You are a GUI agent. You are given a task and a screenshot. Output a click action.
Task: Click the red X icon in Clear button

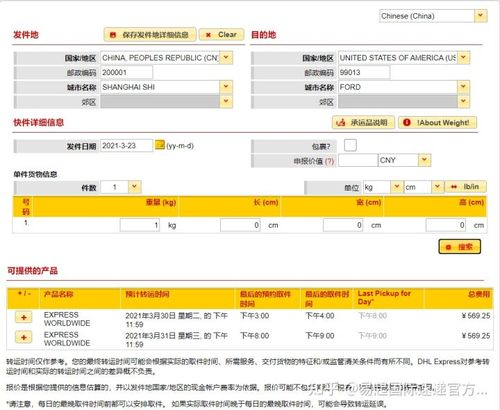[209, 35]
